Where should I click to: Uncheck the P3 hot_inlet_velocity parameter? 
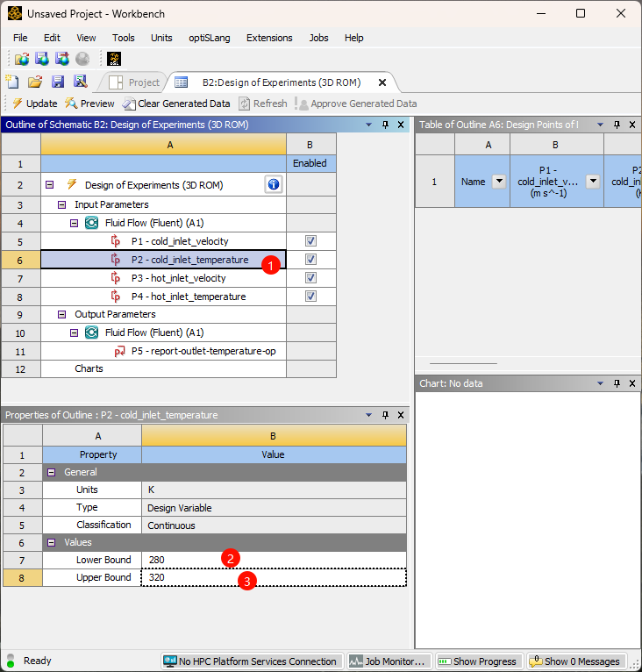click(x=310, y=278)
